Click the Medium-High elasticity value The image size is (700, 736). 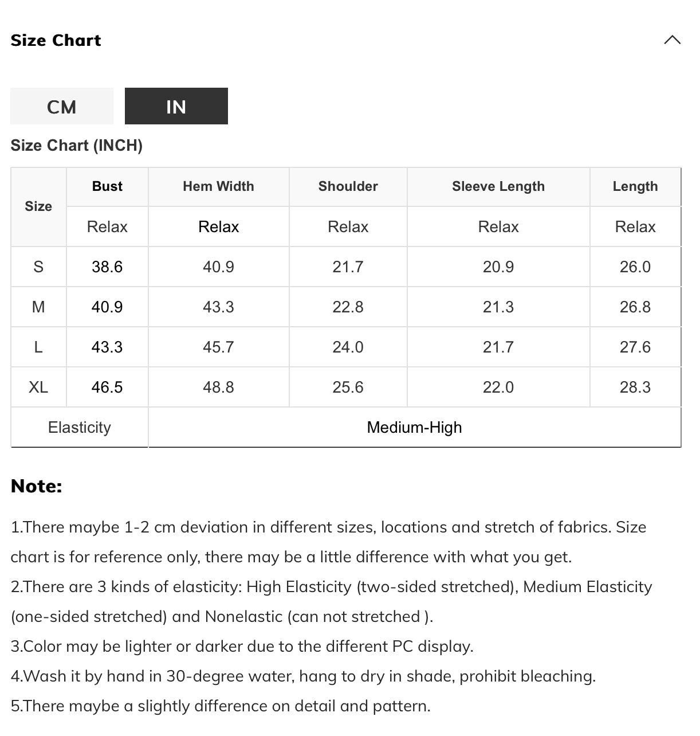coord(414,427)
